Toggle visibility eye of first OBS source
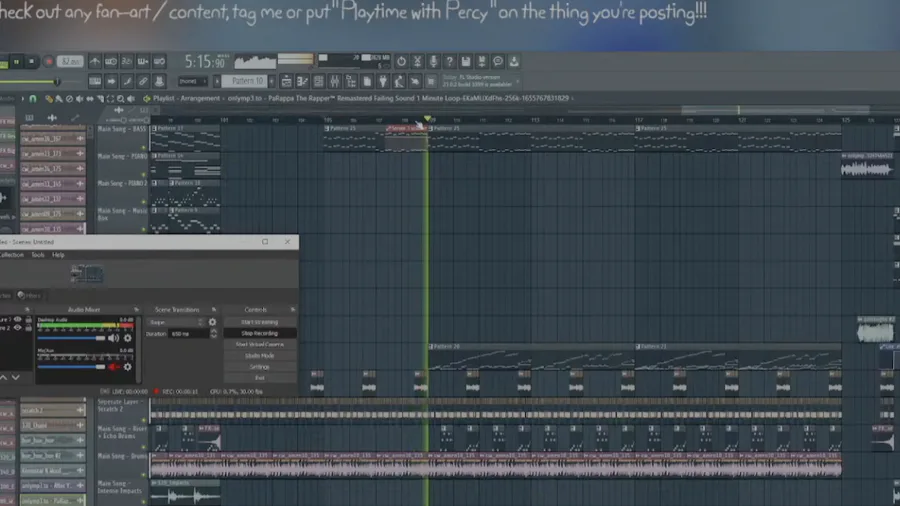Screen dimensions: 900x506 (17, 320)
